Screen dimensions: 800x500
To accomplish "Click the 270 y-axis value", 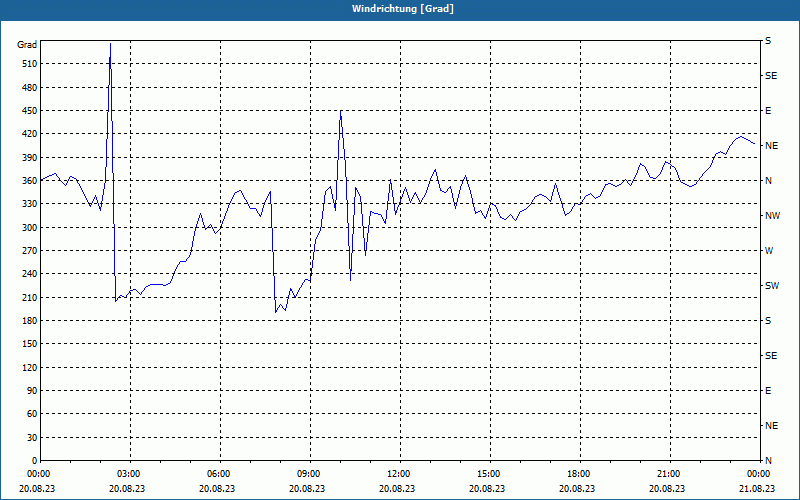I will pyautogui.click(x=30, y=251).
